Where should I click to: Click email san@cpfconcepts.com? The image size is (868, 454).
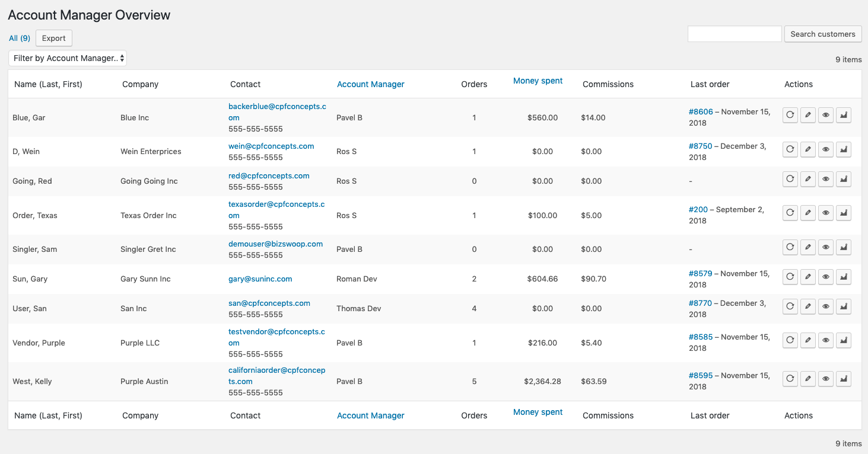point(269,303)
